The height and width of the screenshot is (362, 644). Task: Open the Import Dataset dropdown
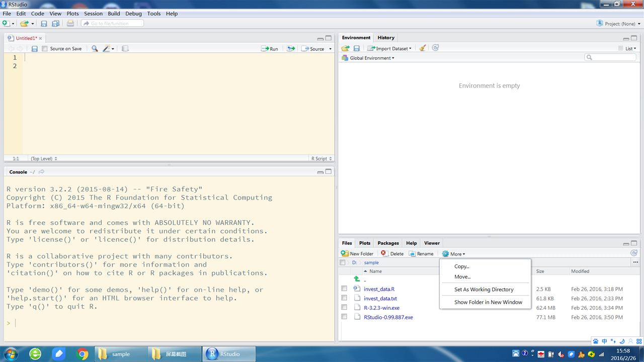[x=389, y=48]
